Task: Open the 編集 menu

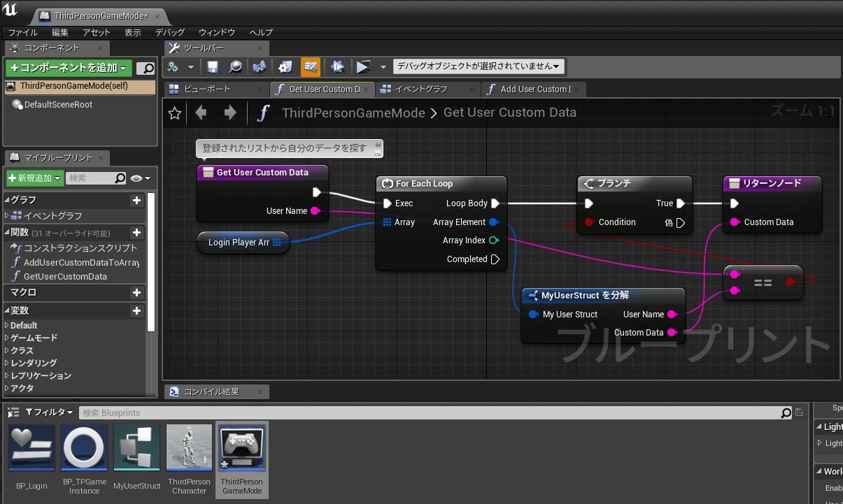Action: tap(60, 32)
